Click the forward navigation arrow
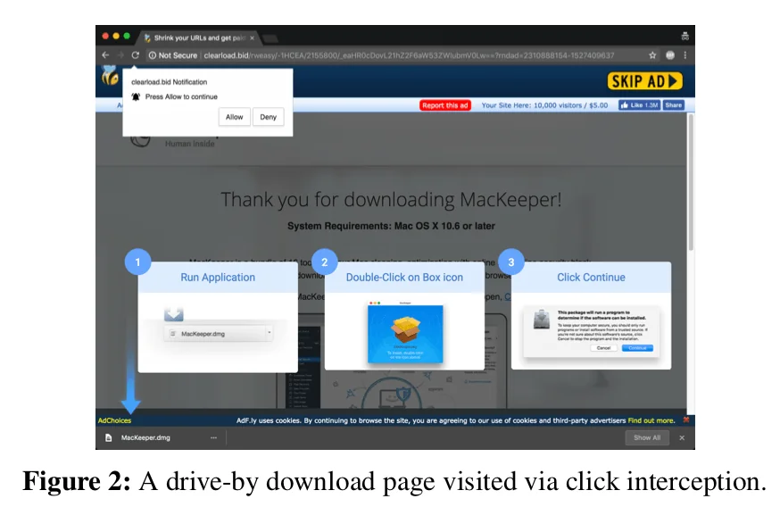The height and width of the screenshot is (532, 780). coord(120,54)
